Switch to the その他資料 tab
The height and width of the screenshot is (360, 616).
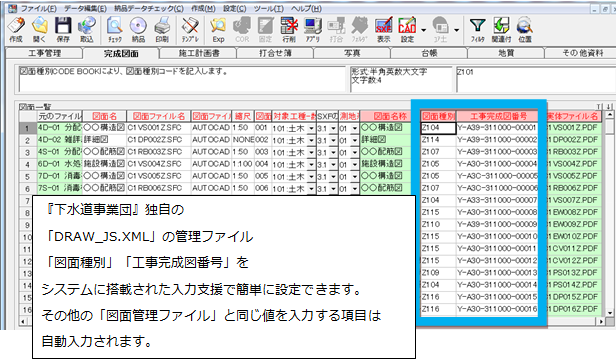[582, 53]
